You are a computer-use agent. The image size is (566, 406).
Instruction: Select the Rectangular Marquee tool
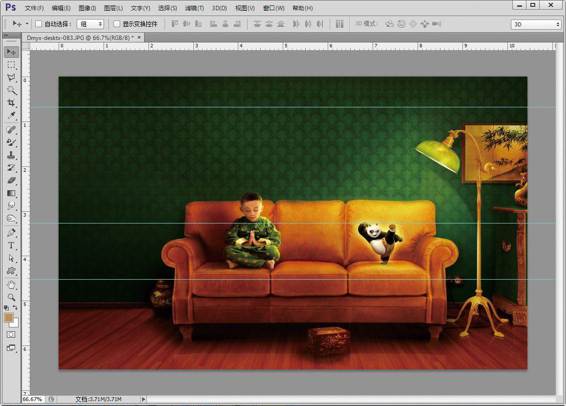[x=11, y=65]
